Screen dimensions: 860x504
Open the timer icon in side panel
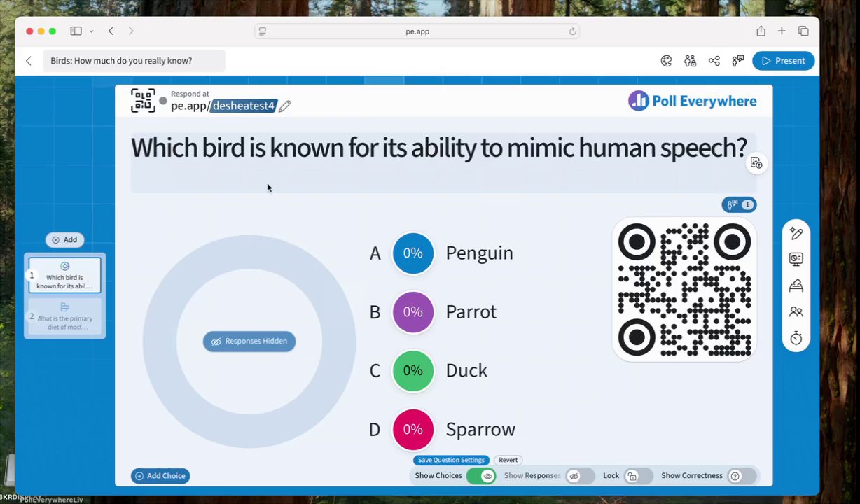796,339
